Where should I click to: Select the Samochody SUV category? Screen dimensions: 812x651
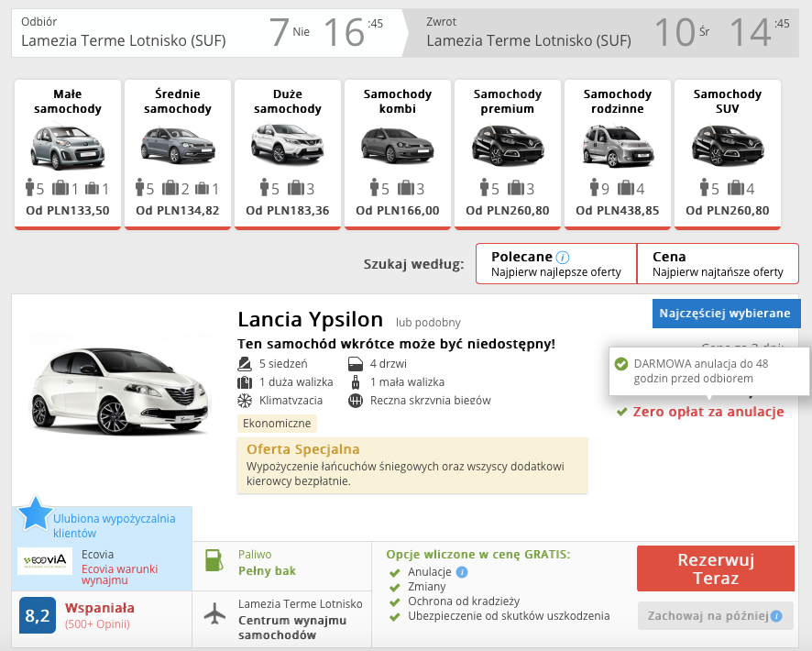[727, 154]
